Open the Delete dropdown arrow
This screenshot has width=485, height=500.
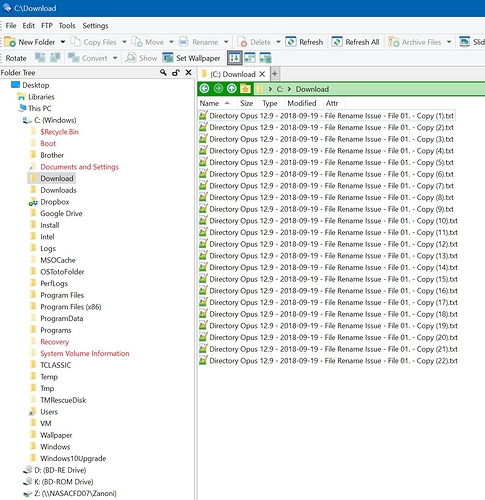(x=278, y=42)
